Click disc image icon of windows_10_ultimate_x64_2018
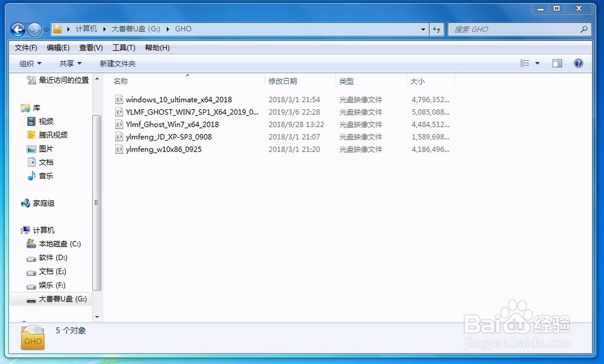The width and height of the screenshot is (604, 364). [x=119, y=100]
